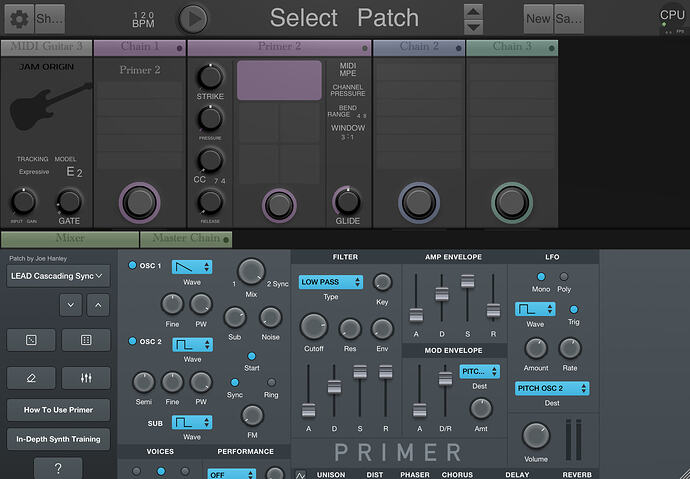
Task: Select the Chain 2 tab
Action: [418, 47]
